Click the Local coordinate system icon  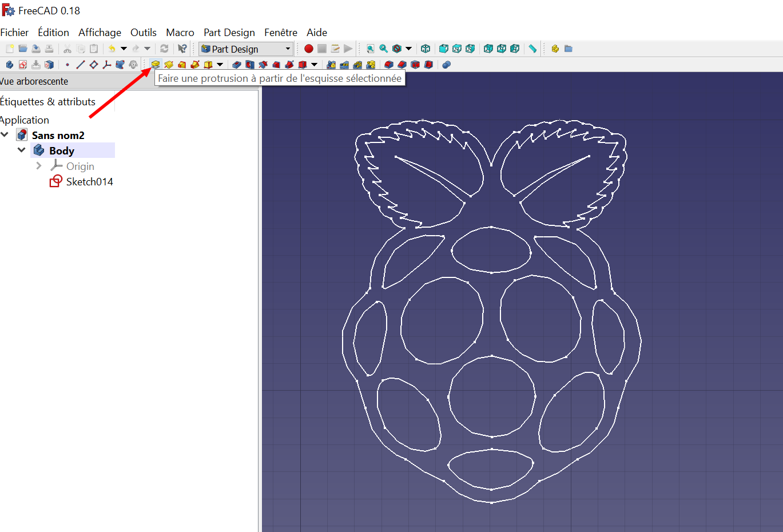coord(107,65)
